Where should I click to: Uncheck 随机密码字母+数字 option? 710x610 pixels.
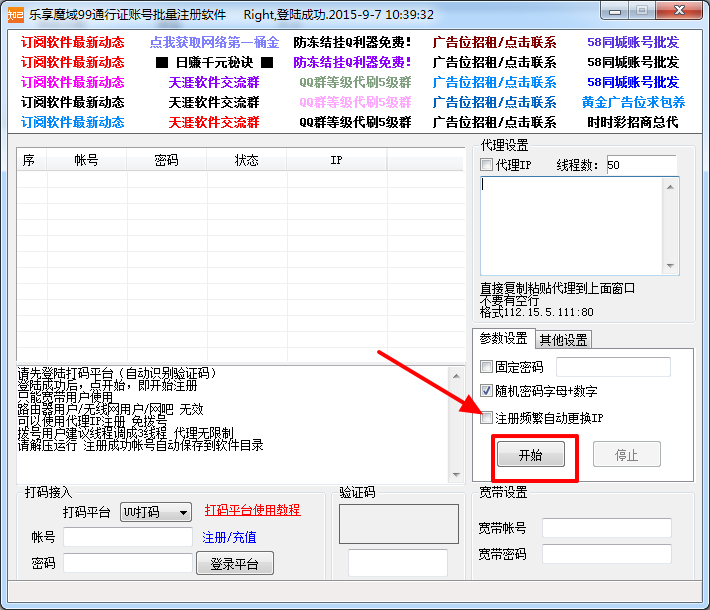(x=486, y=390)
